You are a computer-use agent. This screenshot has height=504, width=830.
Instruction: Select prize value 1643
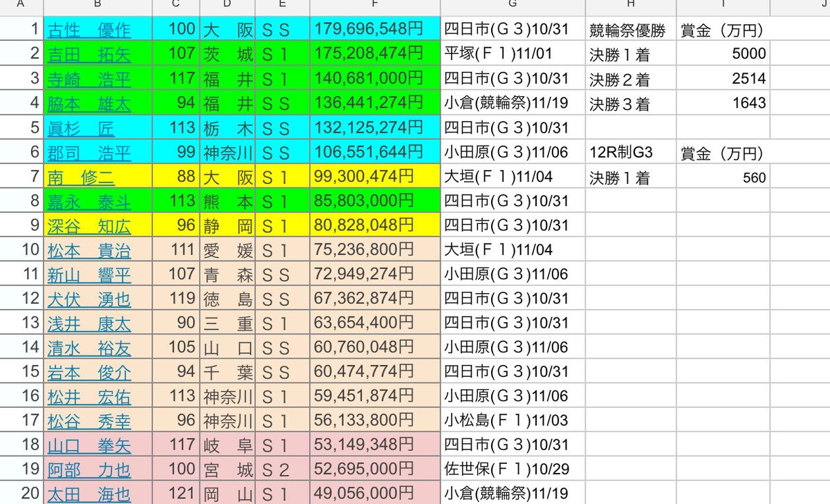click(x=723, y=103)
